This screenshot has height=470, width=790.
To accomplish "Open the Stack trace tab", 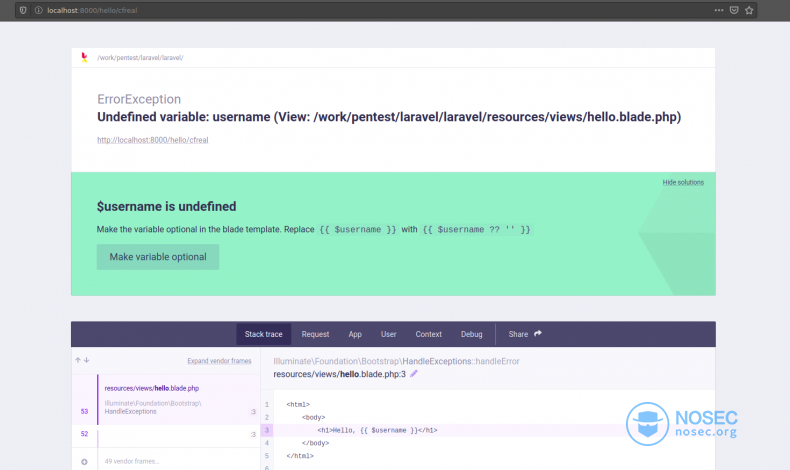I will coord(264,334).
